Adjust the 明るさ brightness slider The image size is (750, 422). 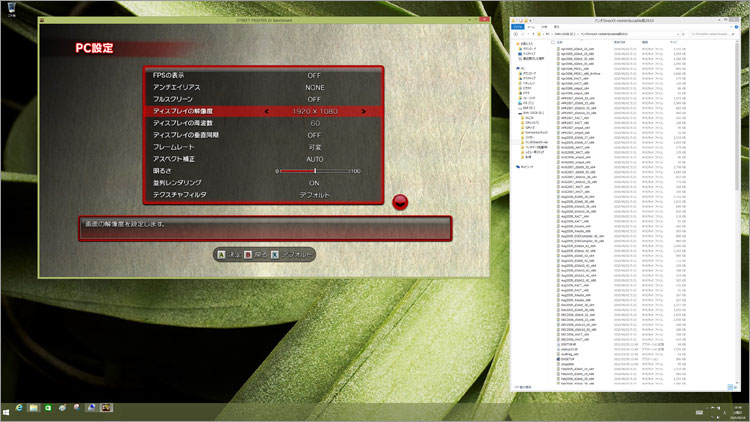click(x=314, y=171)
